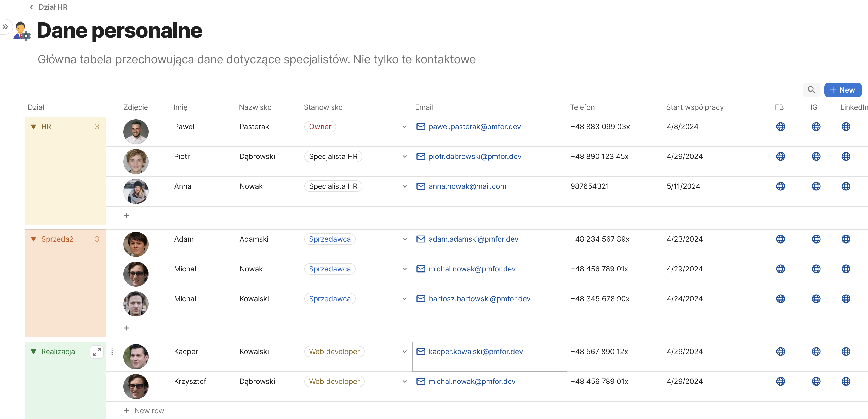Image resolution: width=868 pixels, height=419 pixels.
Task: Open Web developer dropdown for Krzysztof Dąbrowski
Action: point(404,382)
